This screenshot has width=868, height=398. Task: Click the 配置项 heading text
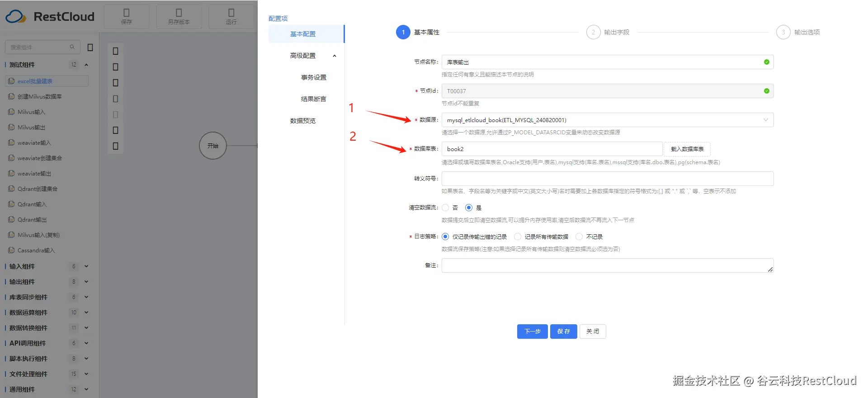coord(278,19)
